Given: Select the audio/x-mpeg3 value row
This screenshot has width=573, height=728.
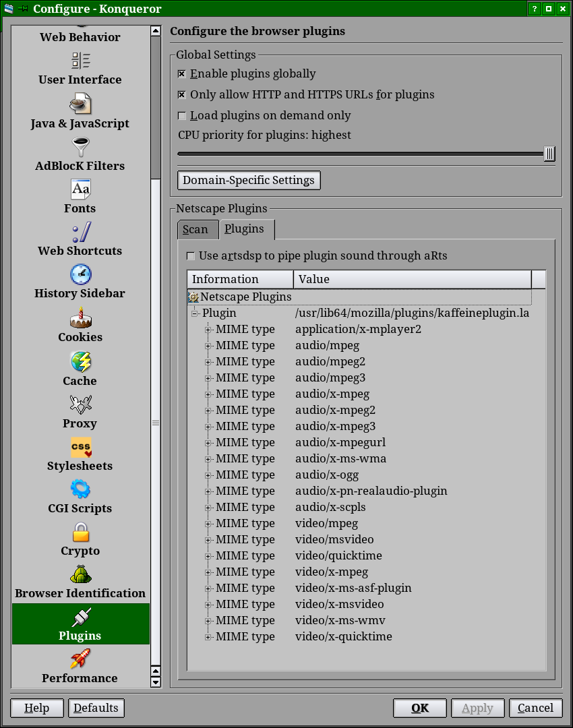Looking at the screenshot, I should [335, 427].
